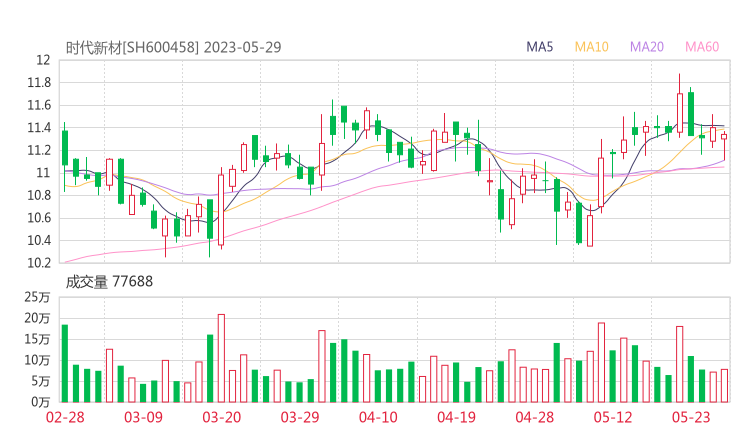This screenshot has width=740, height=440.
Task: Click the 0万 volume axis label
Action: click(41, 402)
